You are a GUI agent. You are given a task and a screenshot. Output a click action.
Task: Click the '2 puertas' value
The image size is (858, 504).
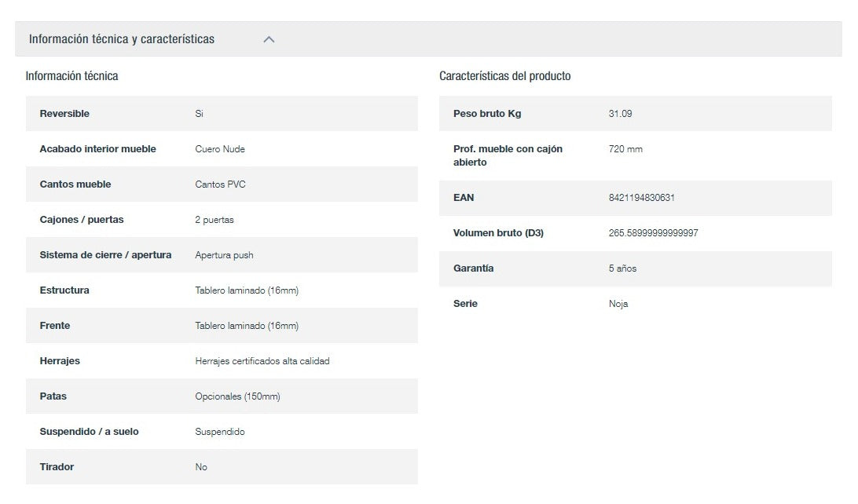point(214,220)
